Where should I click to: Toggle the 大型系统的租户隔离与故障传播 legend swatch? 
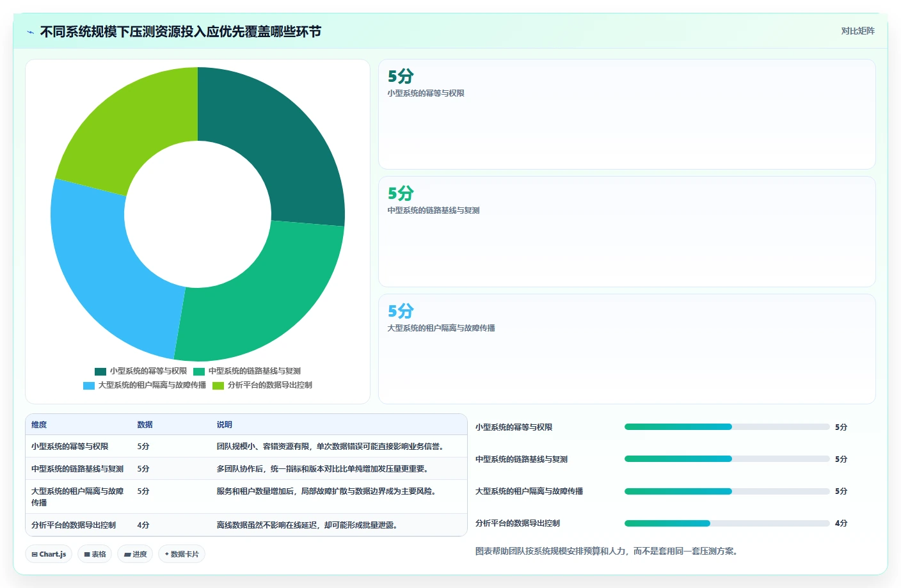89,385
